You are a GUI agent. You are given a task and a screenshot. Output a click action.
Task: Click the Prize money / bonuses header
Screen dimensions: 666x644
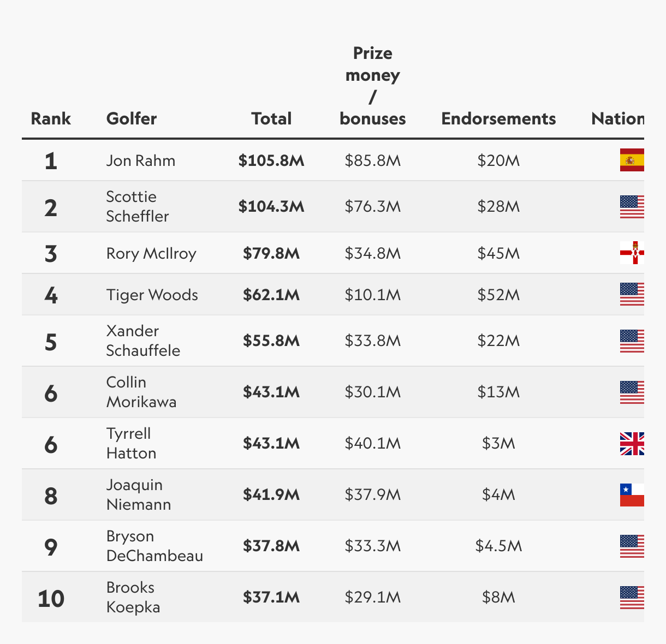click(373, 86)
